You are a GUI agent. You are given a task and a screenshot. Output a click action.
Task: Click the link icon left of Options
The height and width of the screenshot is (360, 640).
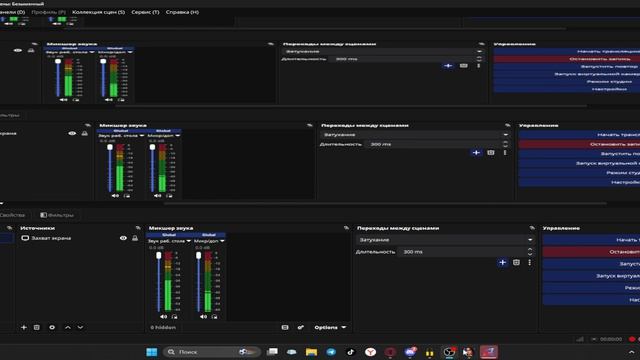(x=301, y=327)
